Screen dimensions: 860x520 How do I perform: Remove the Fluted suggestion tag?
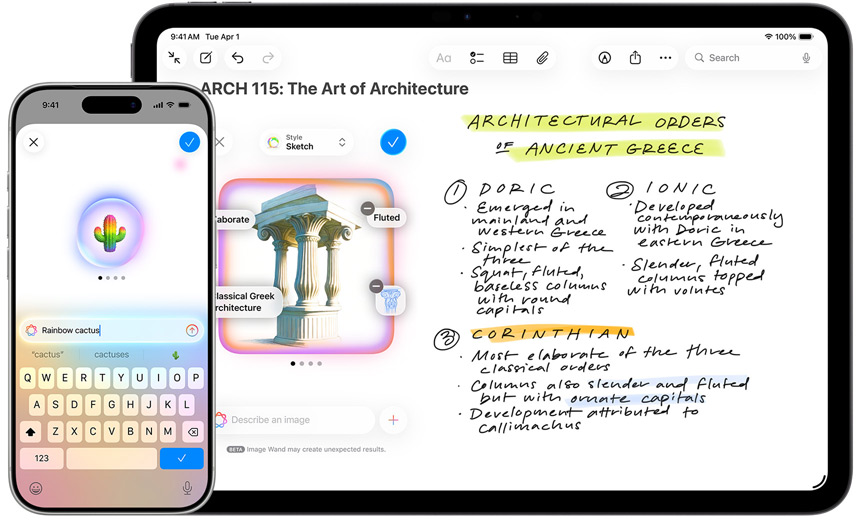point(369,208)
